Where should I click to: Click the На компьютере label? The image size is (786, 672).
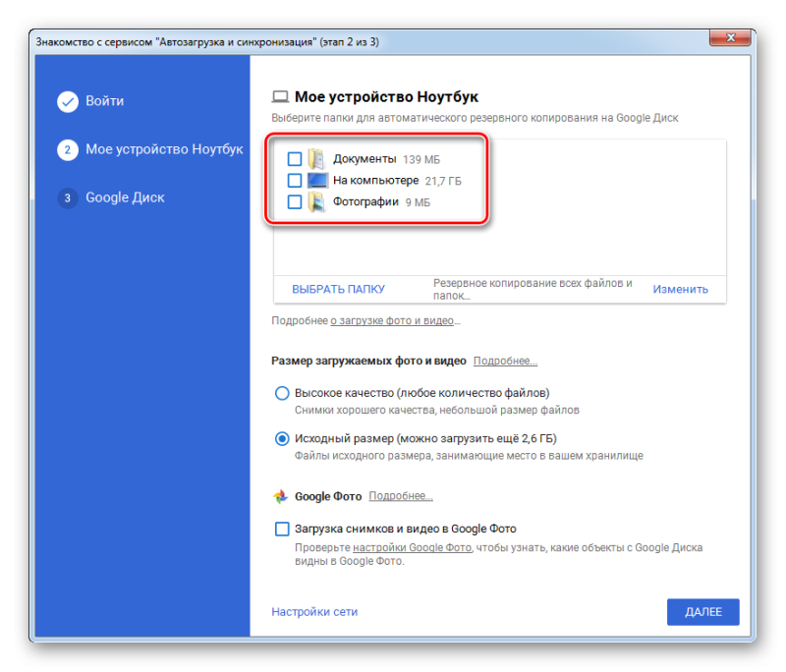375,181
